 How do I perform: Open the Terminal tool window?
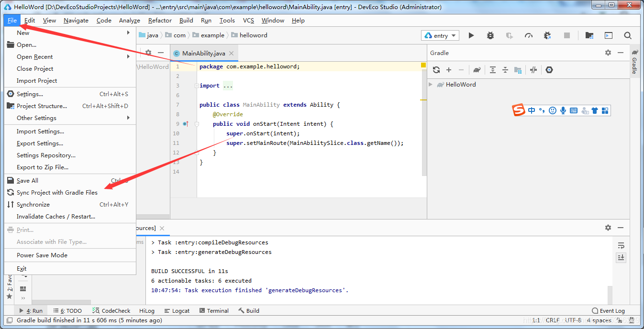pos(214,310)
